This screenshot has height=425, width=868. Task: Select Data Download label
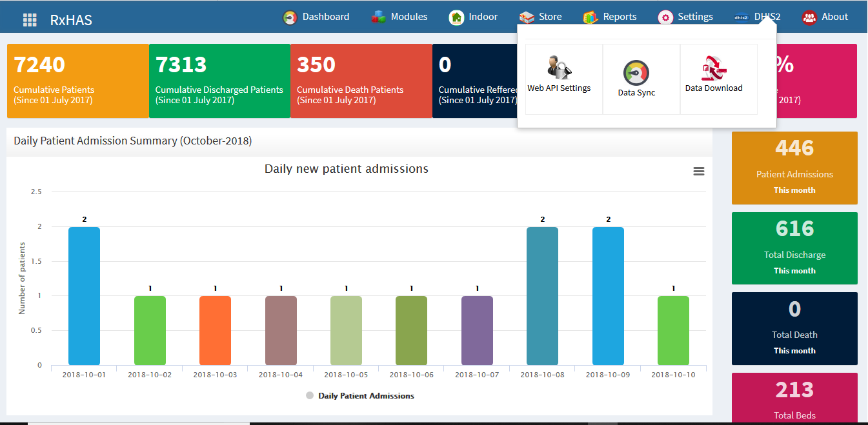[714, 88]
